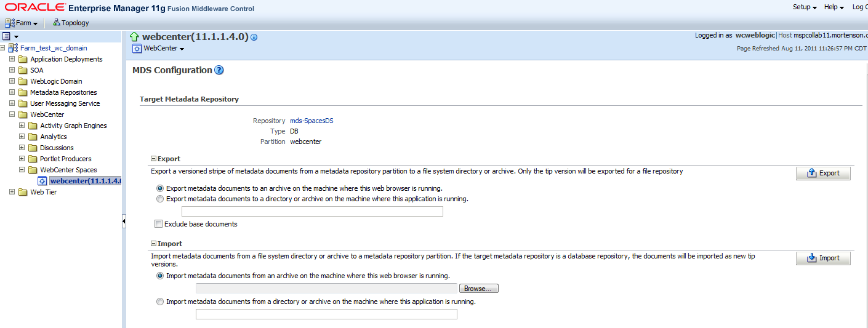
Task: Expand the Analytics node
Action: 22,137
